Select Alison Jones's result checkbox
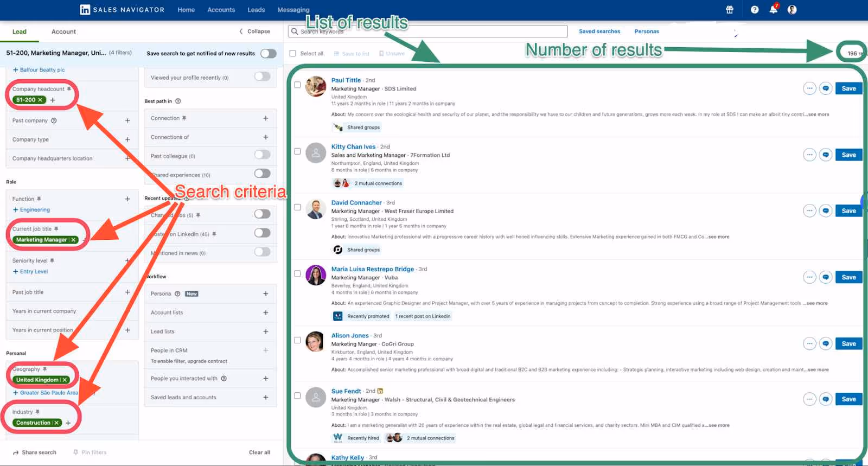The height and width of the screenshot is (466, 868). point(297,340)
